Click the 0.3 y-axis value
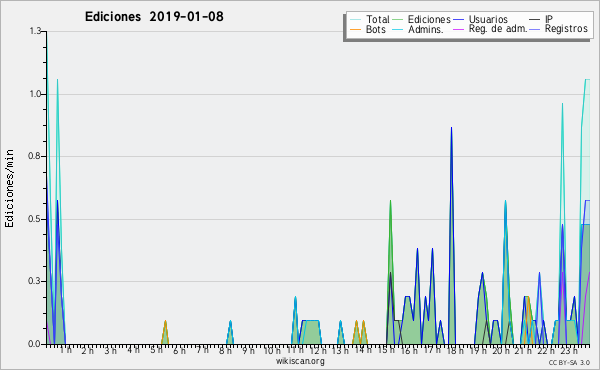The image size is (600, 370). click(35, 282)
